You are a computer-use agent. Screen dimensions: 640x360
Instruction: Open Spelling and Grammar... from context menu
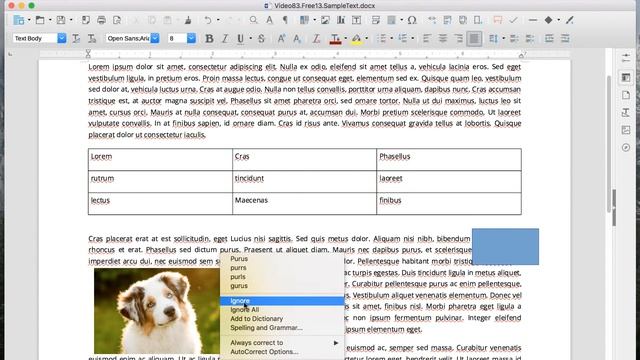tap(282, 328)
